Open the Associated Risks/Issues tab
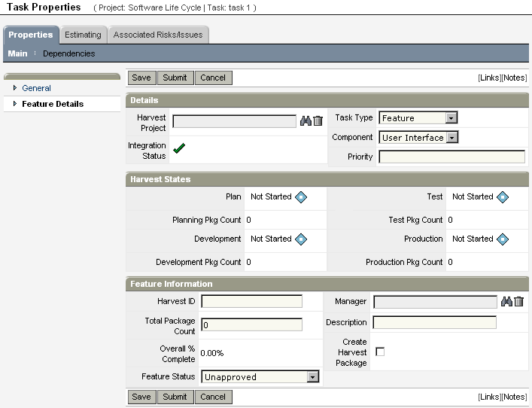This screenshot has height=408, width=532. (x=158, y=35)
